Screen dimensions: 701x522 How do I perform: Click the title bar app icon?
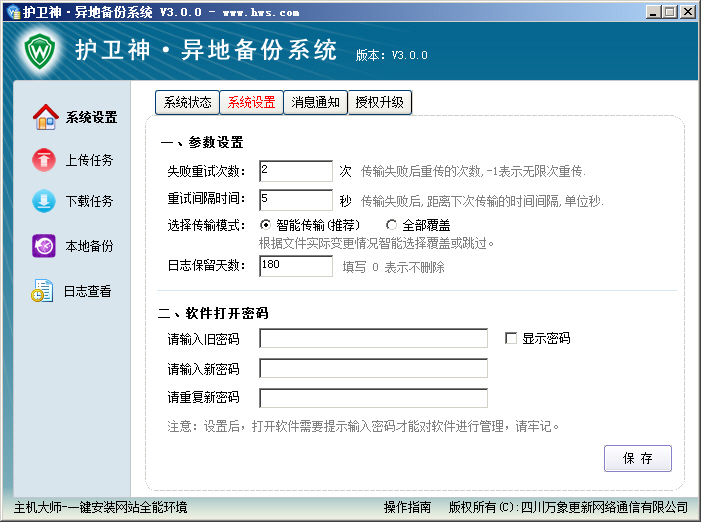(x=12, y=12)
